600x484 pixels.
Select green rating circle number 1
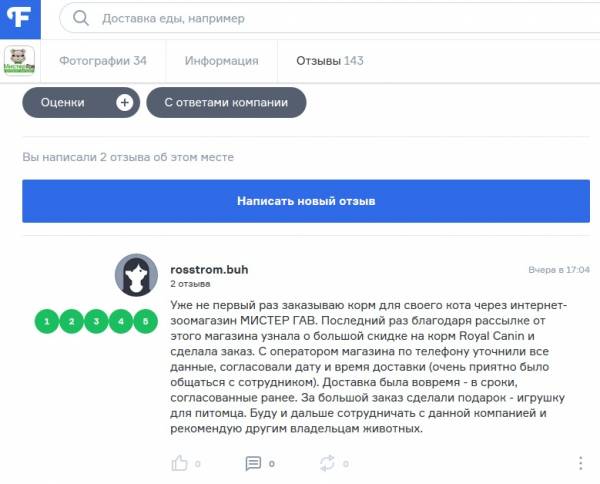47,321
